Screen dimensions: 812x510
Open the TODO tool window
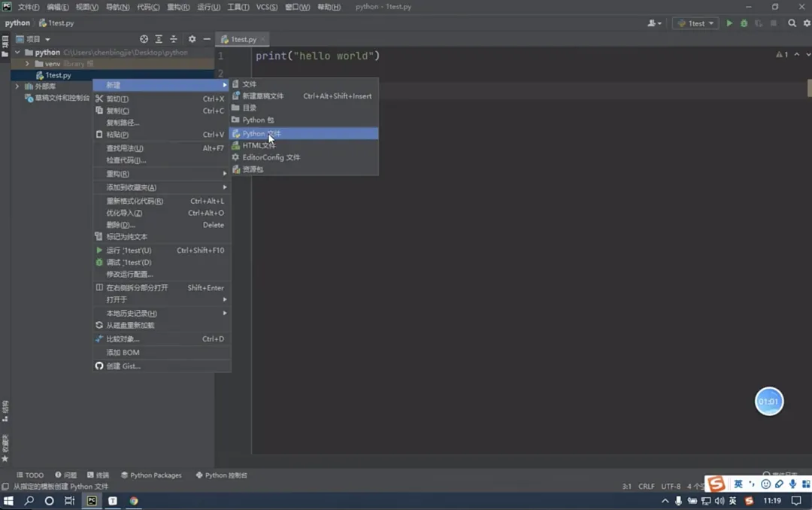[x=30, y=475]
